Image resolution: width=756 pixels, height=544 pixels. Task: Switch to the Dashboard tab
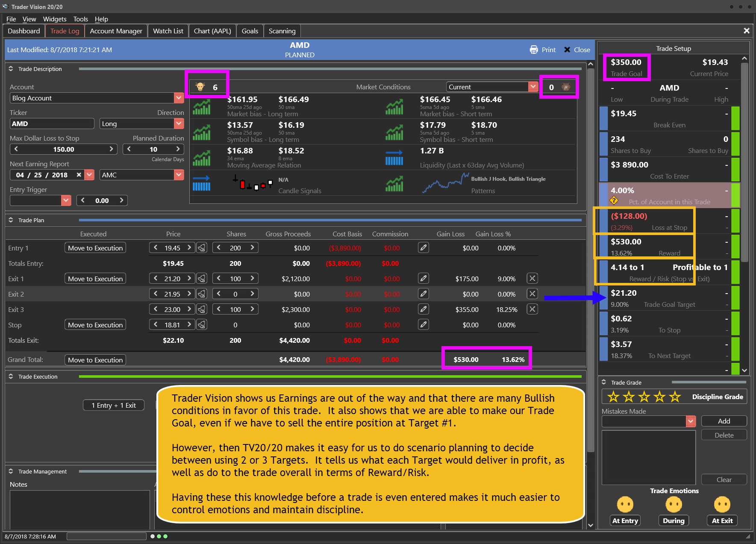pyautogui.click(x=24, y=31)
